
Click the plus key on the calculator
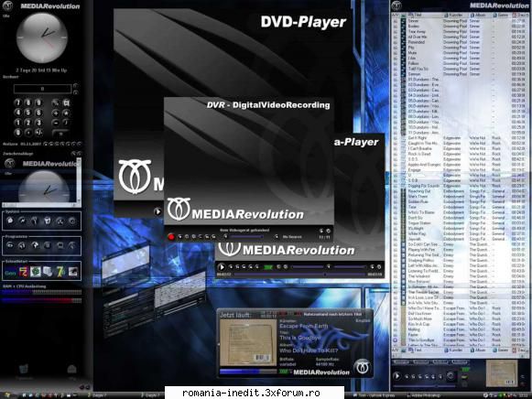(56, 113)
